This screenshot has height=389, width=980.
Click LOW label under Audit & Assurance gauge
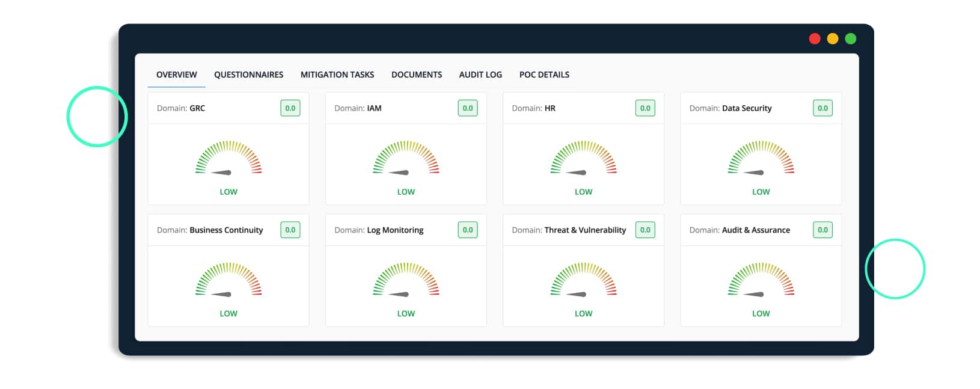761,313
